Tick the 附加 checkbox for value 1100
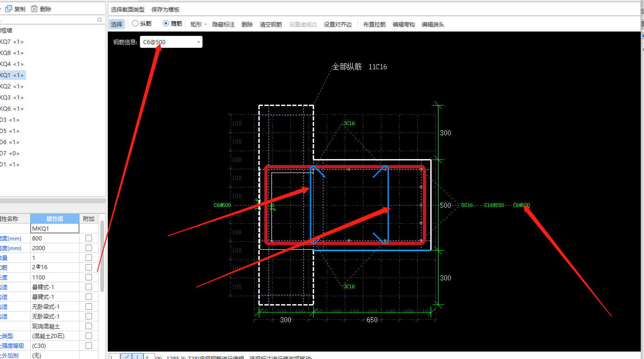 click(89, 277)
